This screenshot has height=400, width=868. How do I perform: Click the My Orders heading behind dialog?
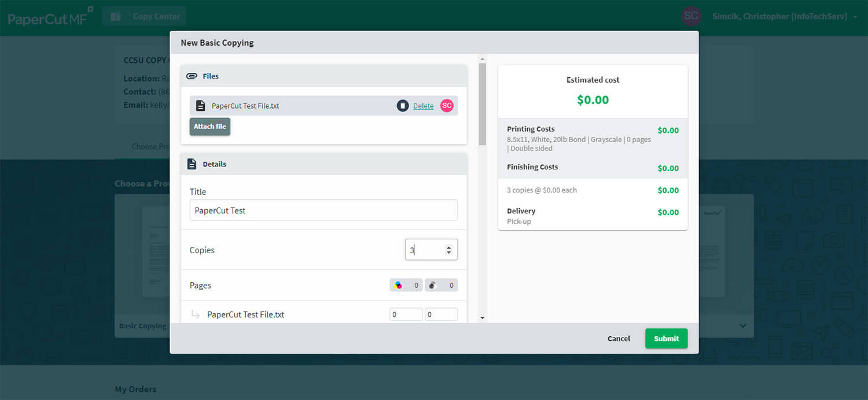coord(135,390)
